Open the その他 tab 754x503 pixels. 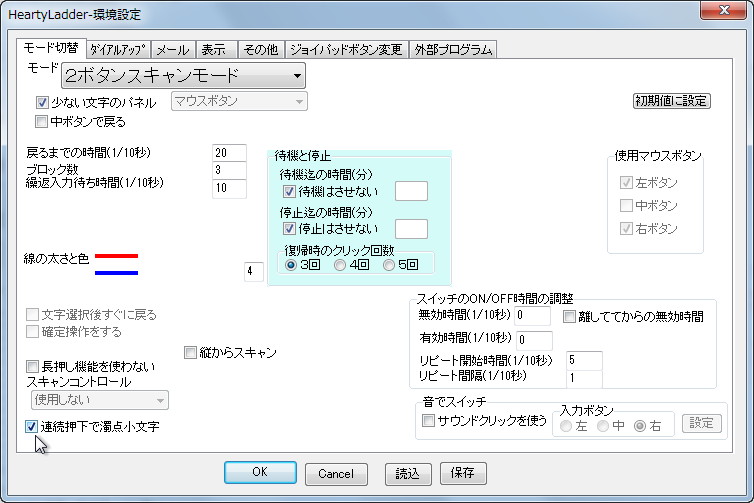point(261,50)
